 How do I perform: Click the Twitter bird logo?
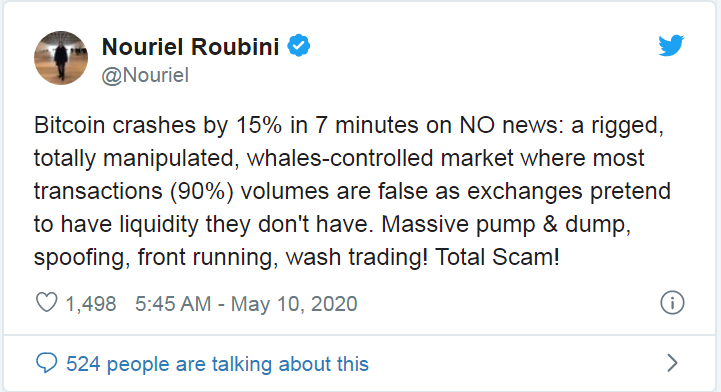671,45
